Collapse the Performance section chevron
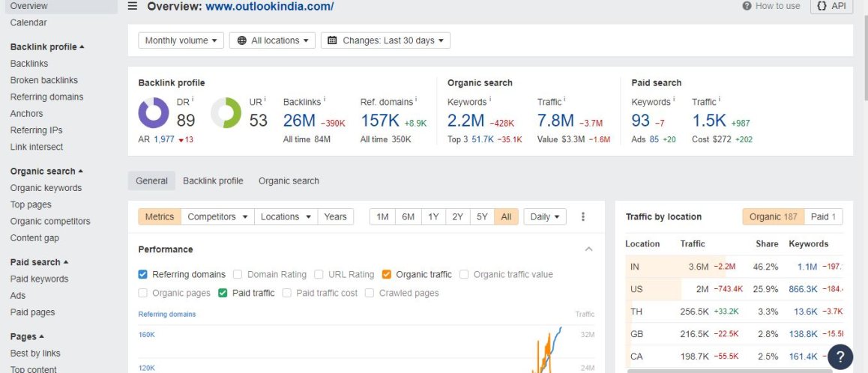 coord(589,249)
